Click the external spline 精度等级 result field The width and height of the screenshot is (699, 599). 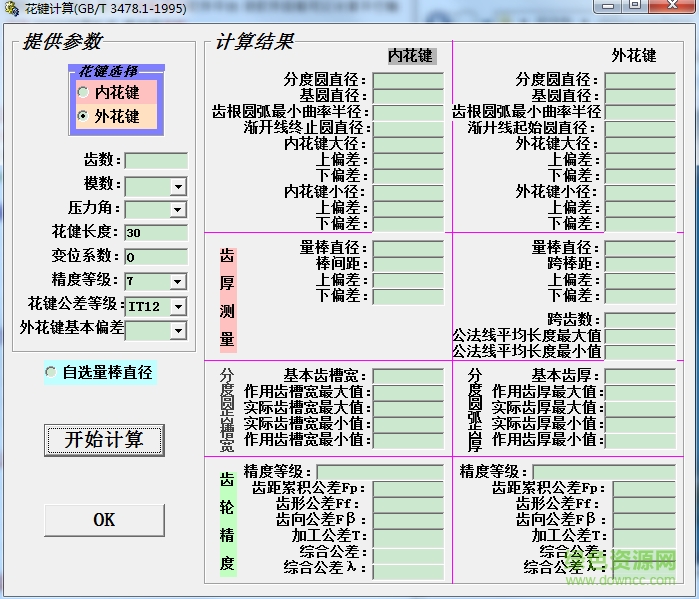604,472
